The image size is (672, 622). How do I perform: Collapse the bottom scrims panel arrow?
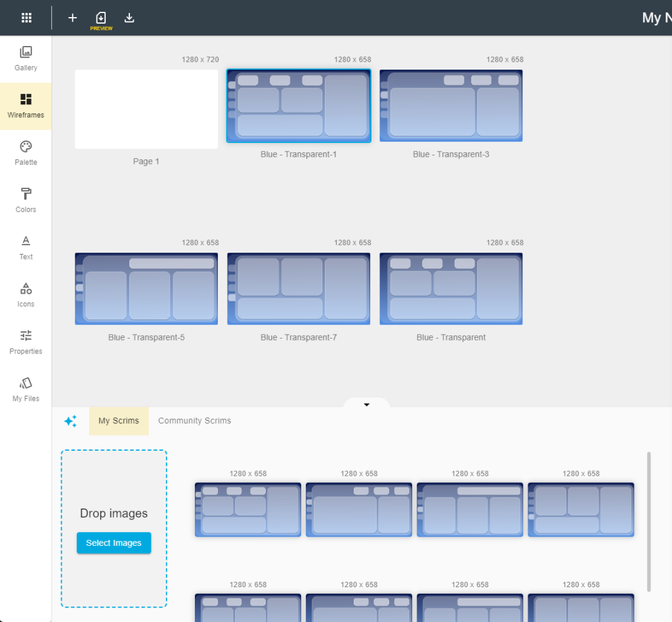pos(367,405)
